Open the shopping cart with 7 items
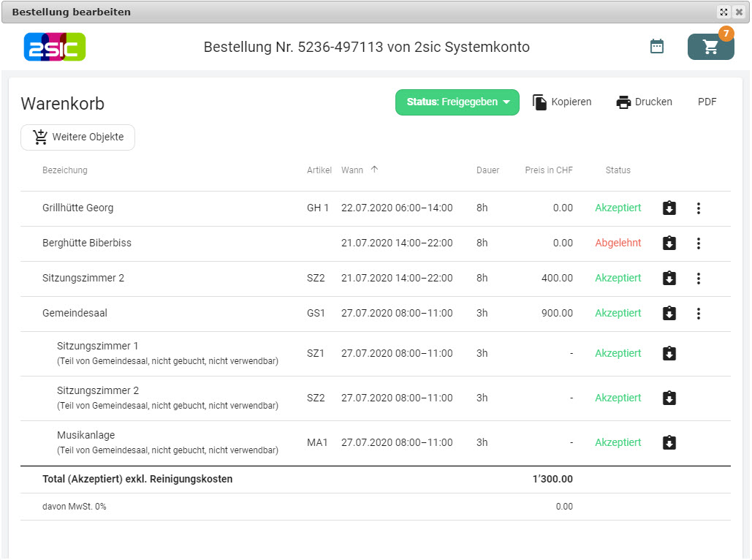 coord(710,47)
